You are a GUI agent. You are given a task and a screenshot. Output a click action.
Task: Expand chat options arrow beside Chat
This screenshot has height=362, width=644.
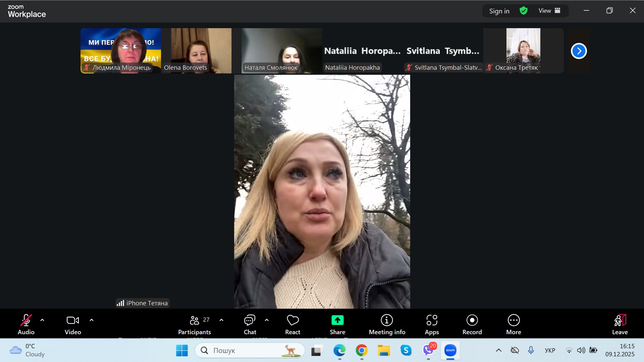267,320
